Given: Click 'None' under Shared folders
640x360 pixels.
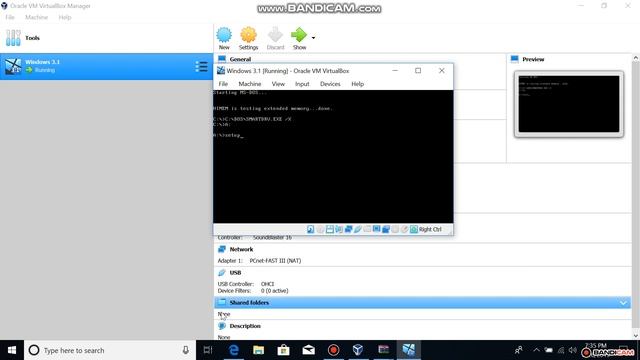Looking at the screenshot, I should click(224, 314).
